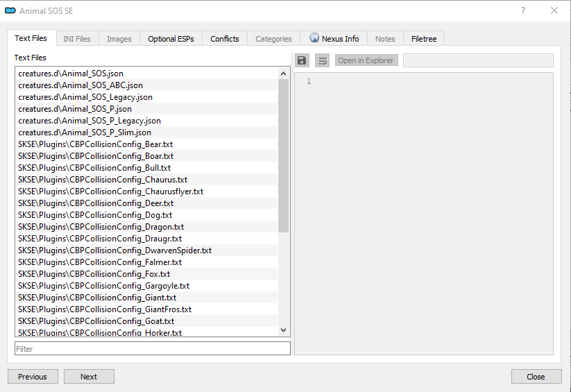Select CBPCollisionConfig_Giant.txt
571x392 pixels.
pos(147,297)
